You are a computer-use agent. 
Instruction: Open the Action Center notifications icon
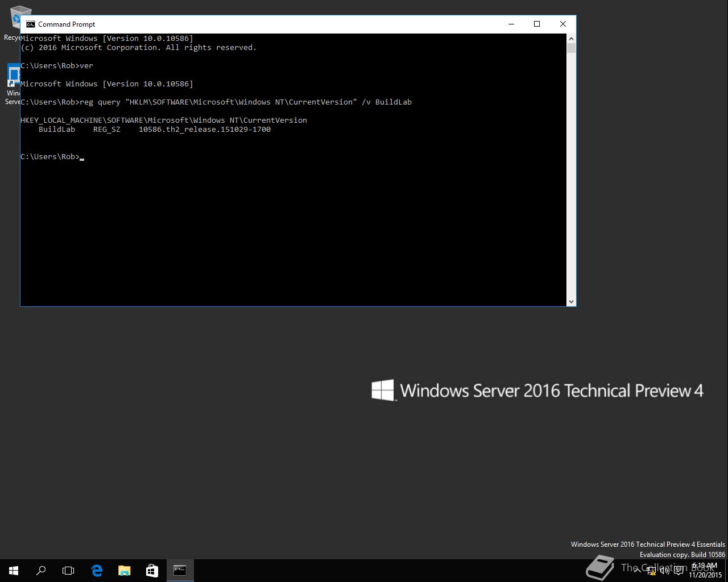(679, 571)
